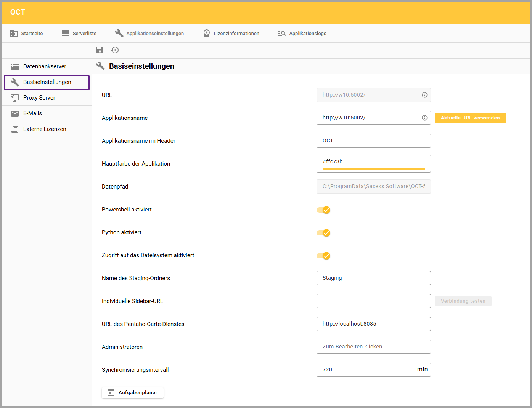This screenshot has width=532, height=408.
Task: Open Proxy-Server settings in sidebar
Action: tap(39, 98)
